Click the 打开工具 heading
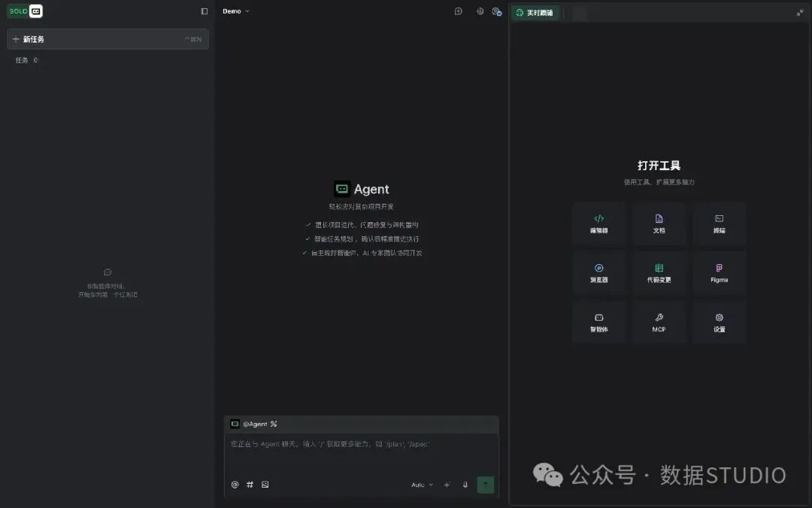 point(659,166)
